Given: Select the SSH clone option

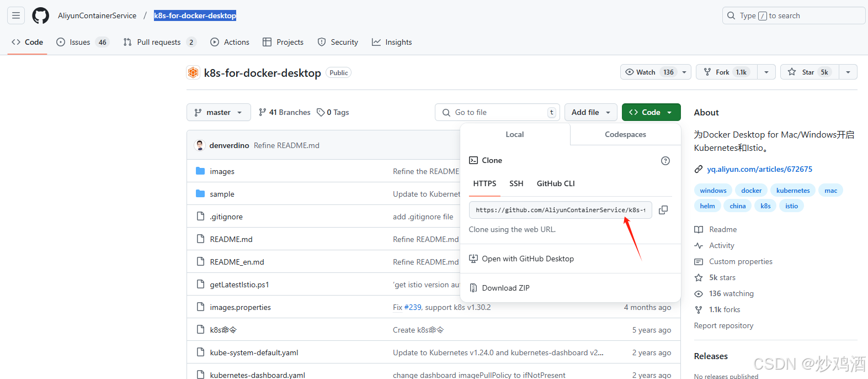Looking at the screenshot, I should [x=516, y=183].
